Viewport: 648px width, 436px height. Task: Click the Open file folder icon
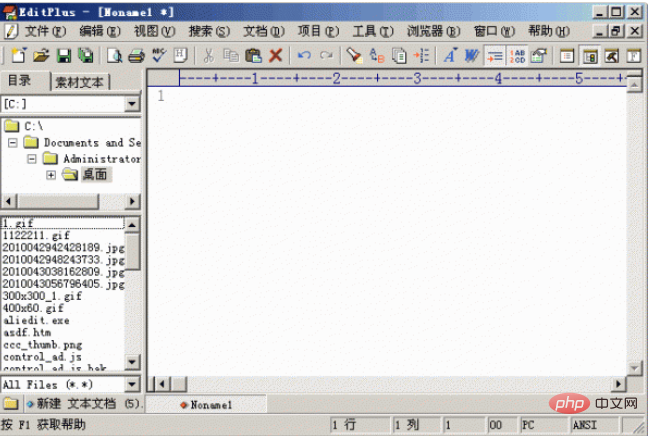click(41, 55)
